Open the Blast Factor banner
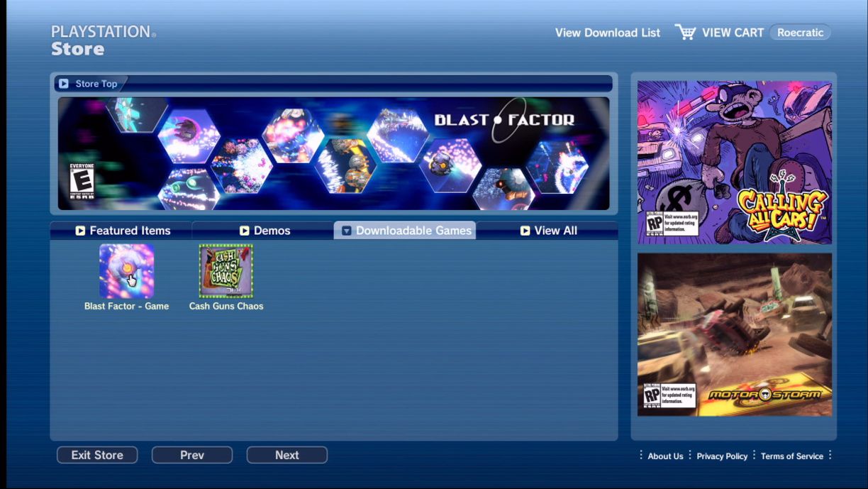The height and width of the screenshot is (489, 868). [333, 154]
